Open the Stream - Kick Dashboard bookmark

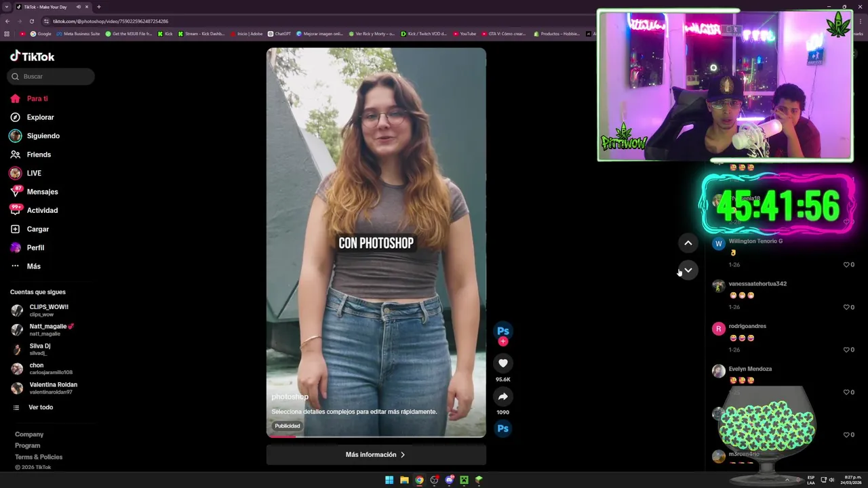[201, 33]
